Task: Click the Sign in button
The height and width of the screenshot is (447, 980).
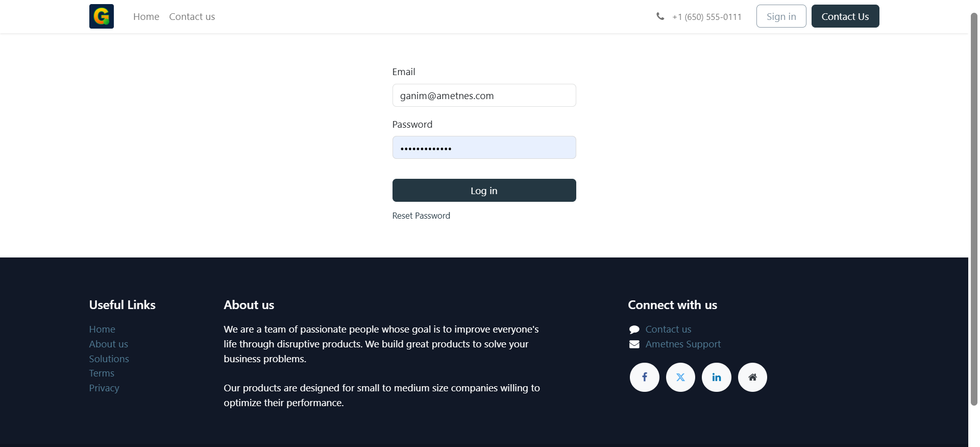Action: 781,16
